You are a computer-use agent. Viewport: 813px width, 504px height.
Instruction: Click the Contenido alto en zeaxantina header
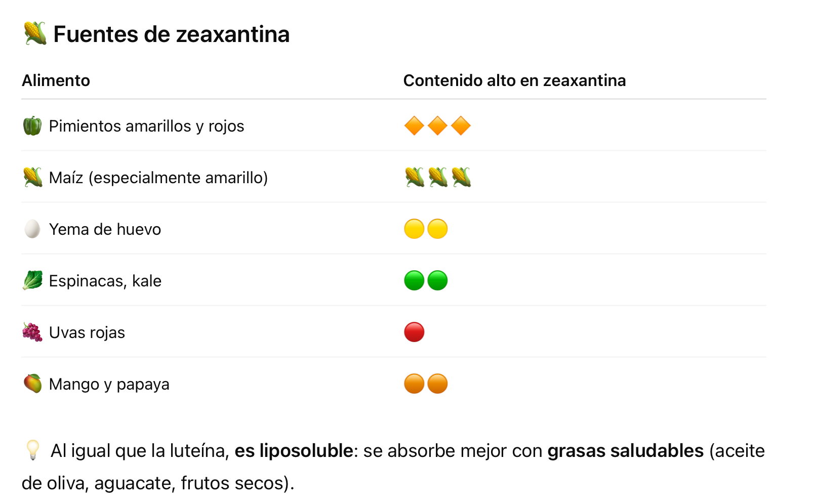[x=515, y=80]
